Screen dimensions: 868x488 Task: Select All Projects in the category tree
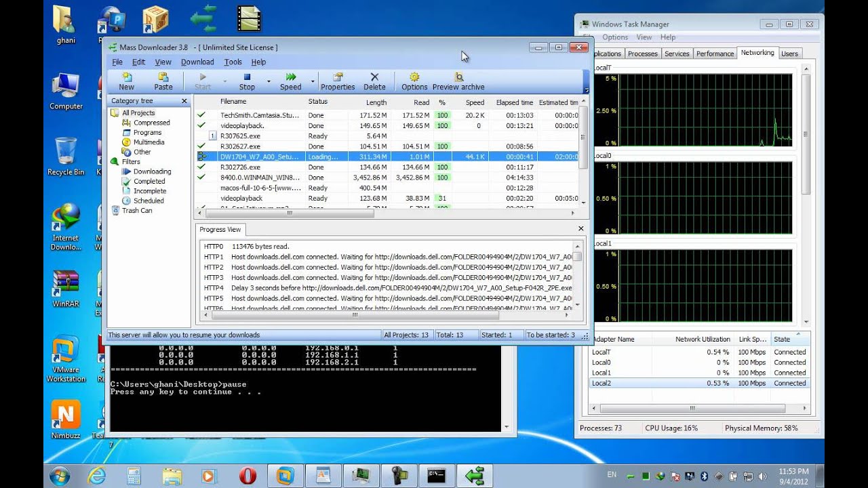point(138,113)
